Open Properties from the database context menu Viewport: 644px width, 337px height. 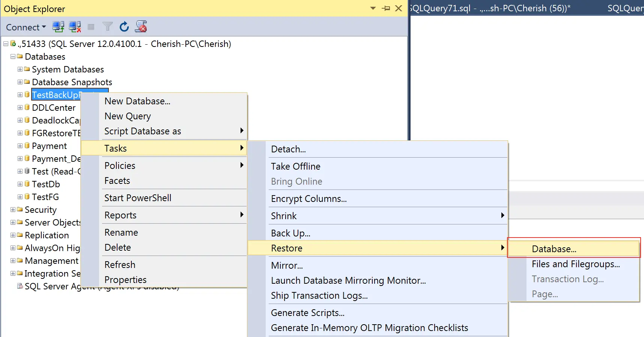125,280
